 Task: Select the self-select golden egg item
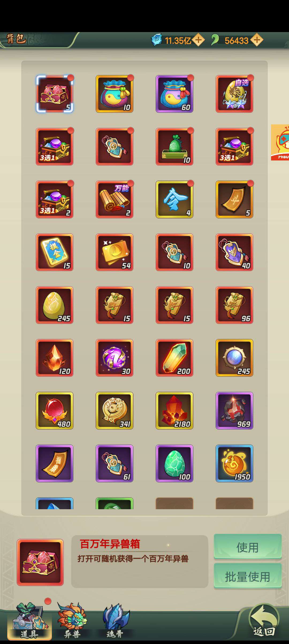pyautogui.click(x=234, y=94)
